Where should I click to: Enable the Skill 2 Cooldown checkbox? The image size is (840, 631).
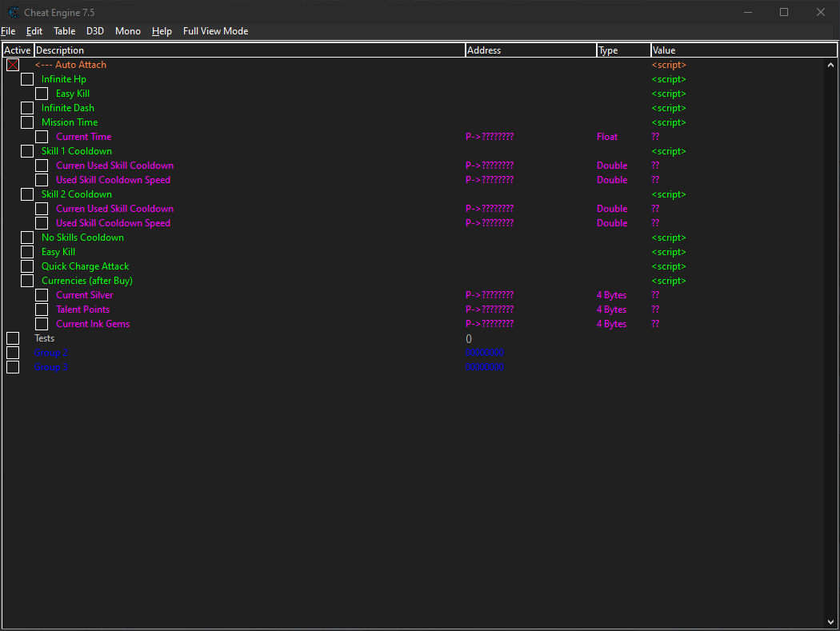(27, 194)
